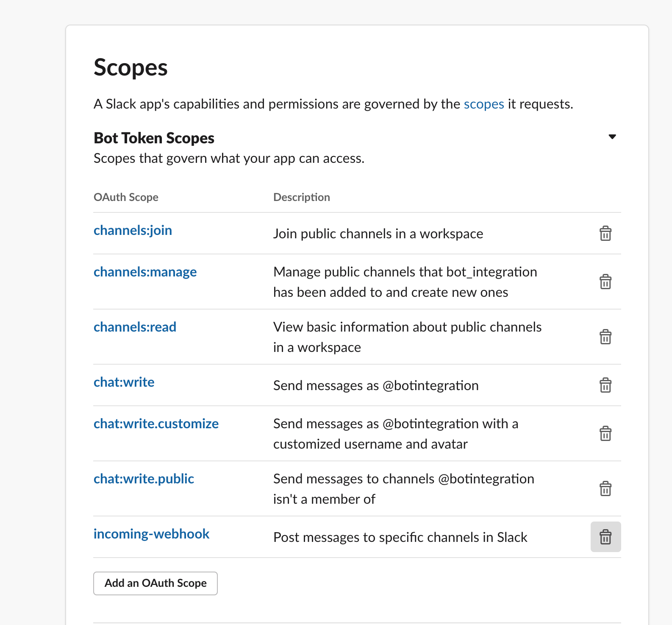Trash the chat:write.public scope
This screenshot has height=625, width=672.
[x=605, y=489]
